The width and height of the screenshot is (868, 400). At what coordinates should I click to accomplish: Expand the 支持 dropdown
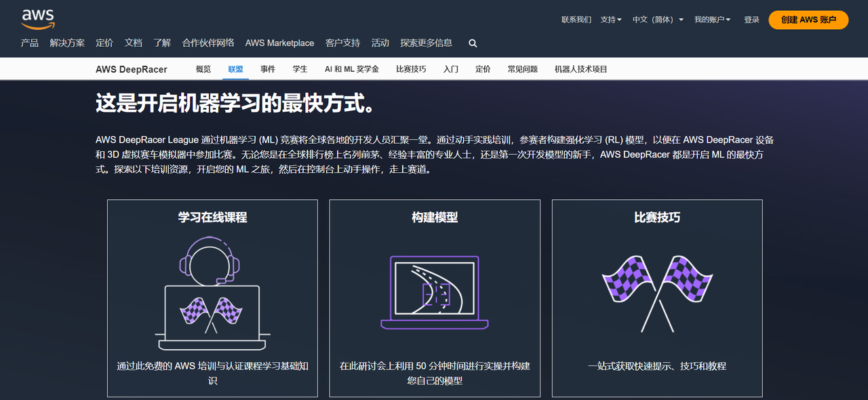[x=611, y=20]
